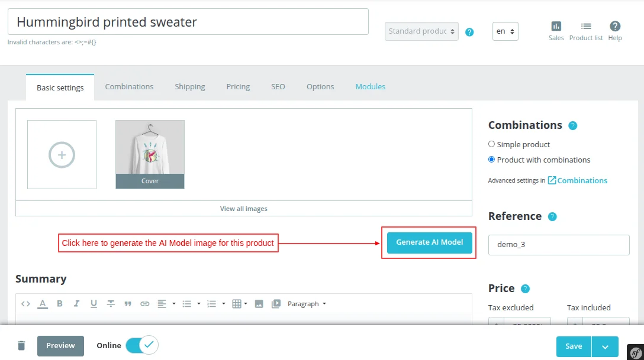Insert an image via the editor image icon
644x360 pixels.
(259, 303)
